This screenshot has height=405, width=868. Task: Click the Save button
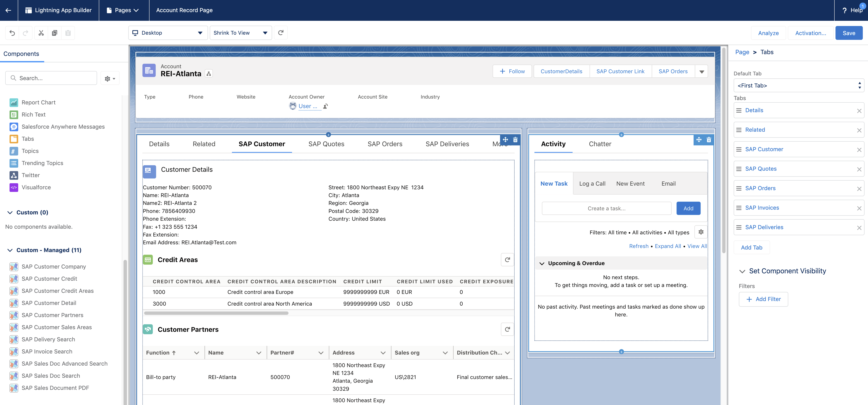849,33
